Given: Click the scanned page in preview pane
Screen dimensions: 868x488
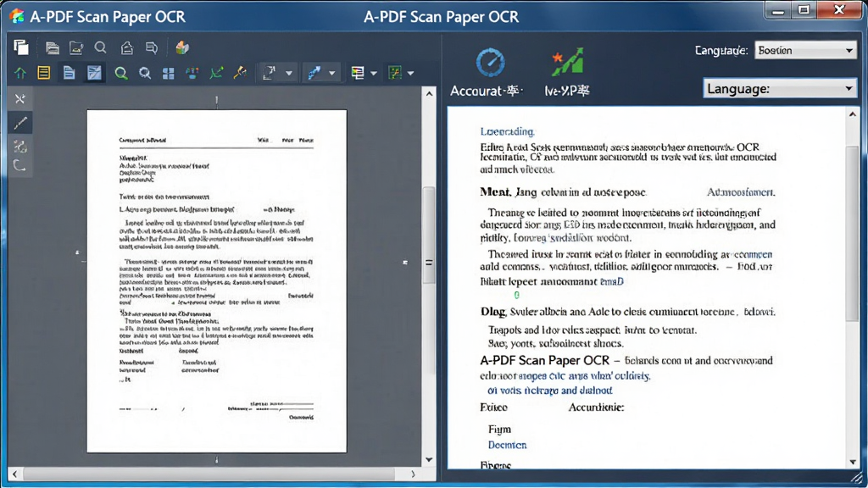Looking at the screenshot, I should (216, 281).
